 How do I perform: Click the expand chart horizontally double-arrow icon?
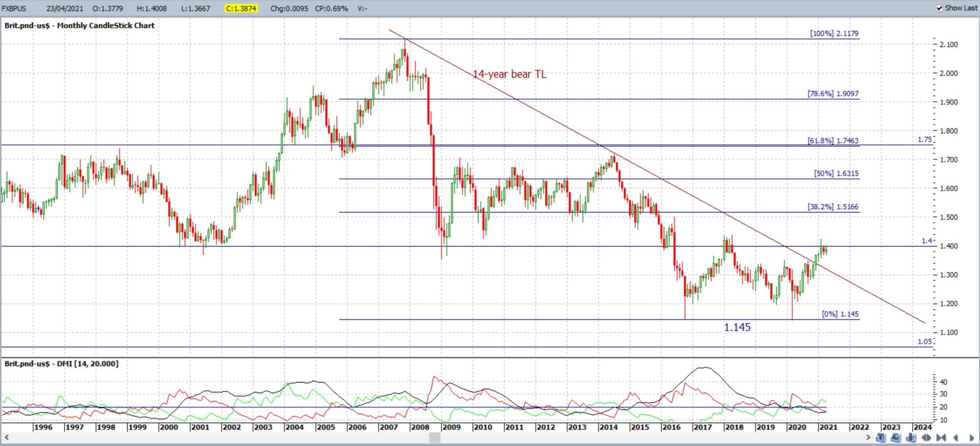pos(926,438)
